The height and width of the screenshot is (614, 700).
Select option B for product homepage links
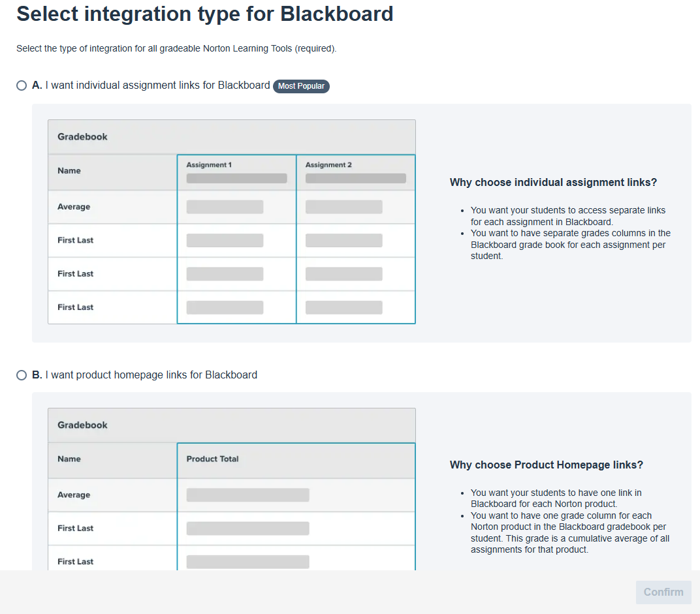tap(22, 375)
